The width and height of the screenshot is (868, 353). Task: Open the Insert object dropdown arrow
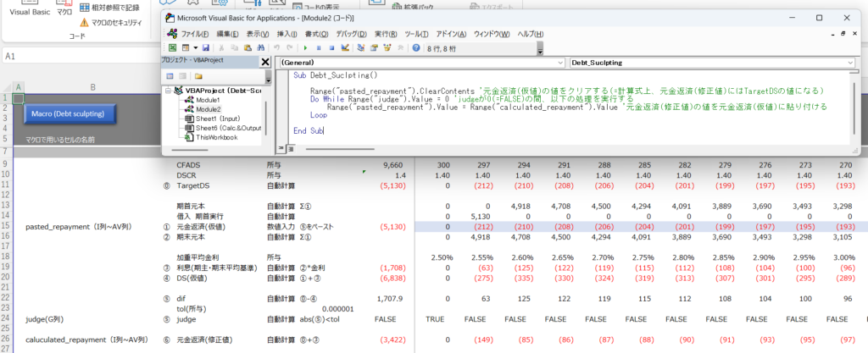coord(196,48)
